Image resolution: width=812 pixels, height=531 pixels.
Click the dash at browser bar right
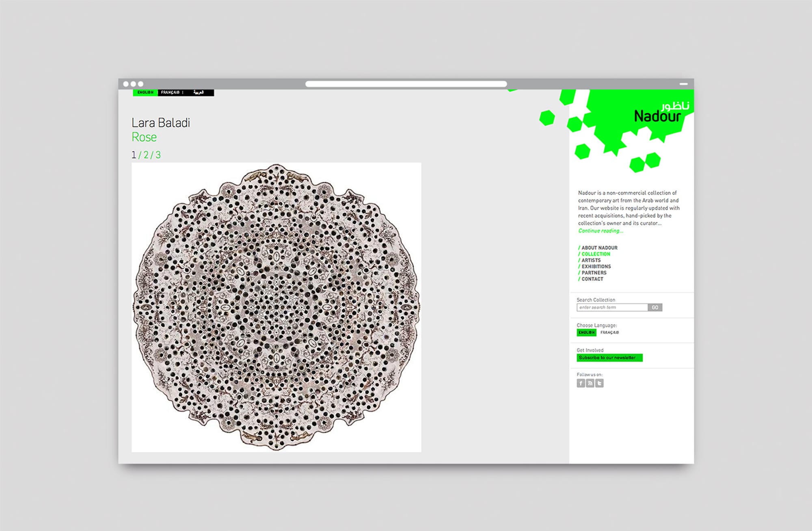point(684,84)
